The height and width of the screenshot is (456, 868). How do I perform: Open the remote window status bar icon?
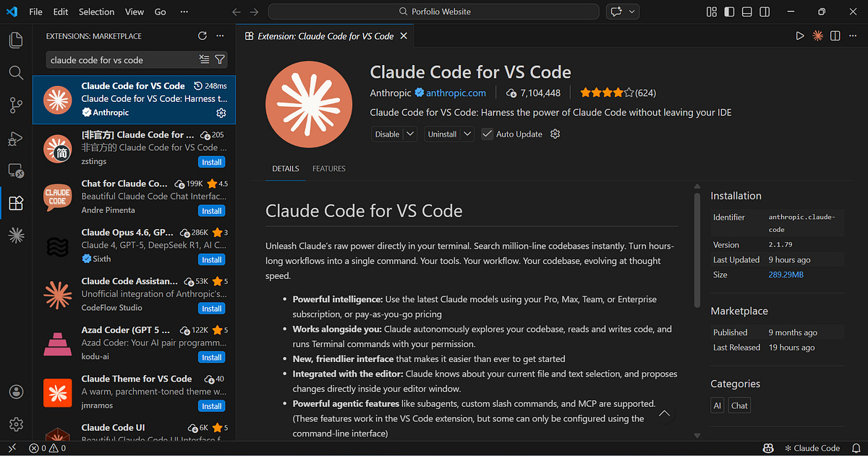[12, 448]
